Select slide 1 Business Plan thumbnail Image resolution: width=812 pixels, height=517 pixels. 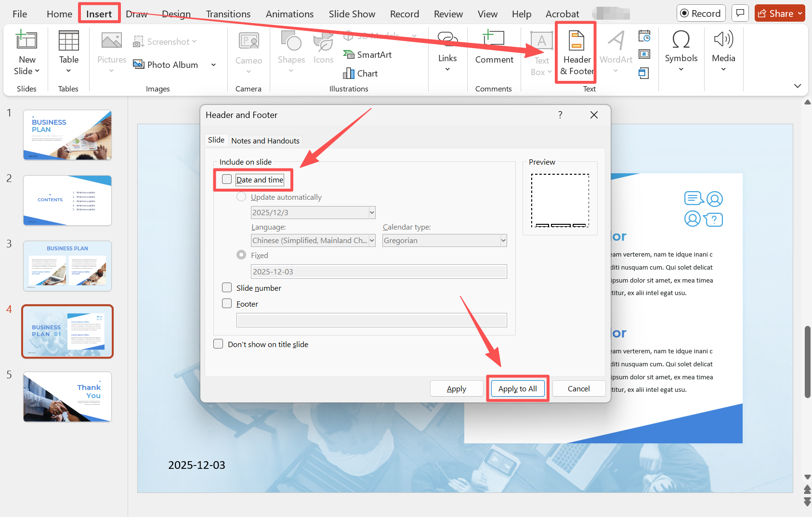pos(67,135)
